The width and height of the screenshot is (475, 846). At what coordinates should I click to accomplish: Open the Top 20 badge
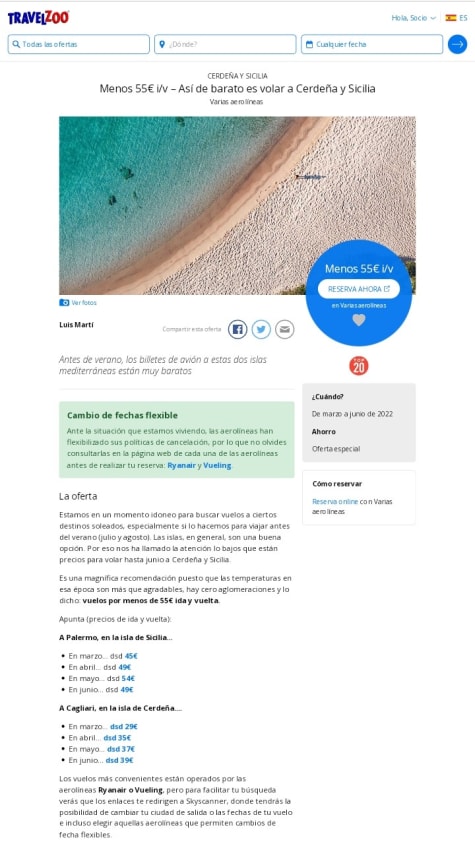[x=359, y=366]
